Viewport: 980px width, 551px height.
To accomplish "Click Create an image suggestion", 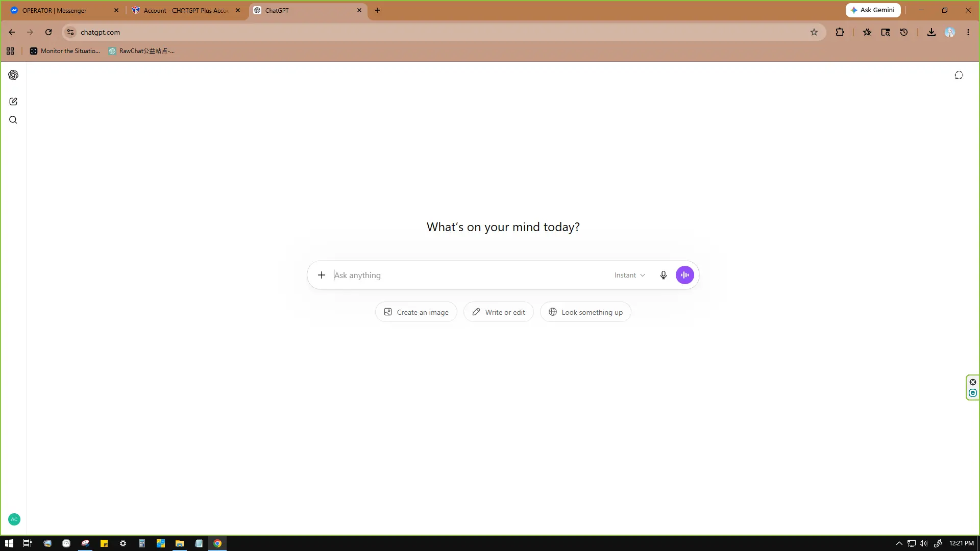I will point(416,312).
